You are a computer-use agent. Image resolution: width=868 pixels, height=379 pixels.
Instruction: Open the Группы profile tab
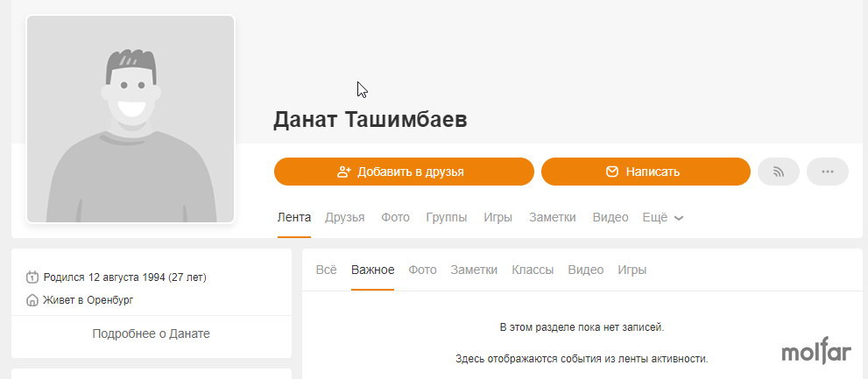(447, 217)
